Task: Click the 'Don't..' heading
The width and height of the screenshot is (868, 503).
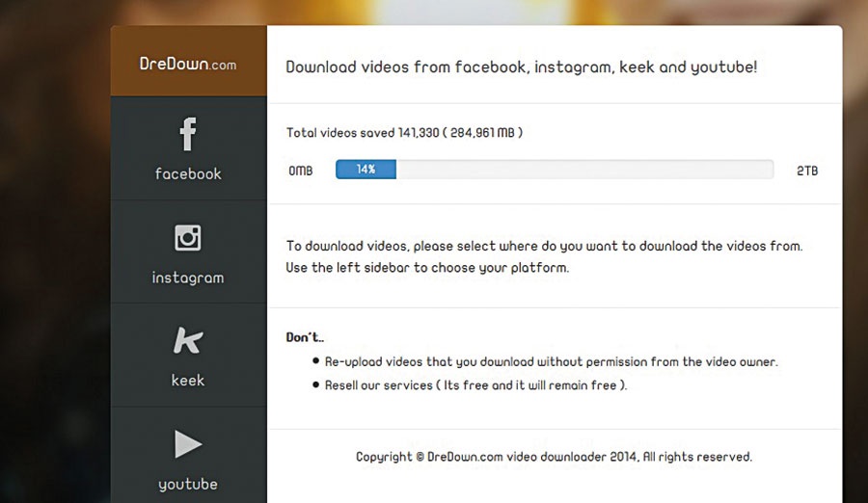Action: 306,337
